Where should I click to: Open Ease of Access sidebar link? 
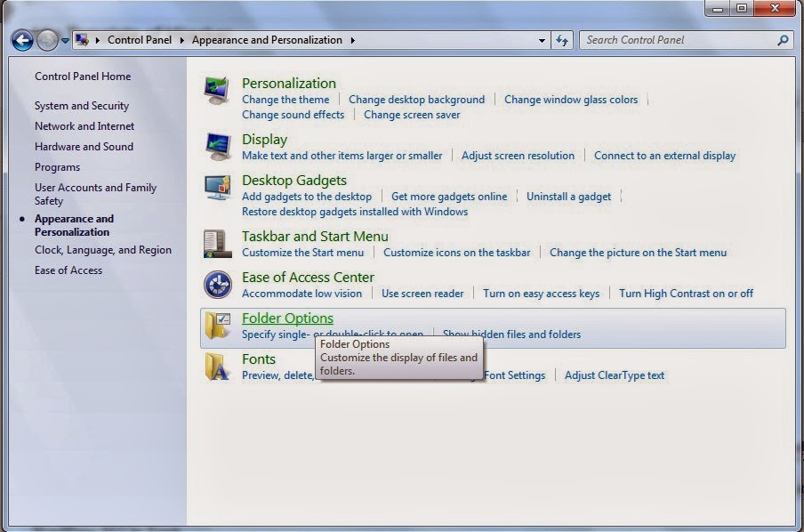[x=68, y=270]
